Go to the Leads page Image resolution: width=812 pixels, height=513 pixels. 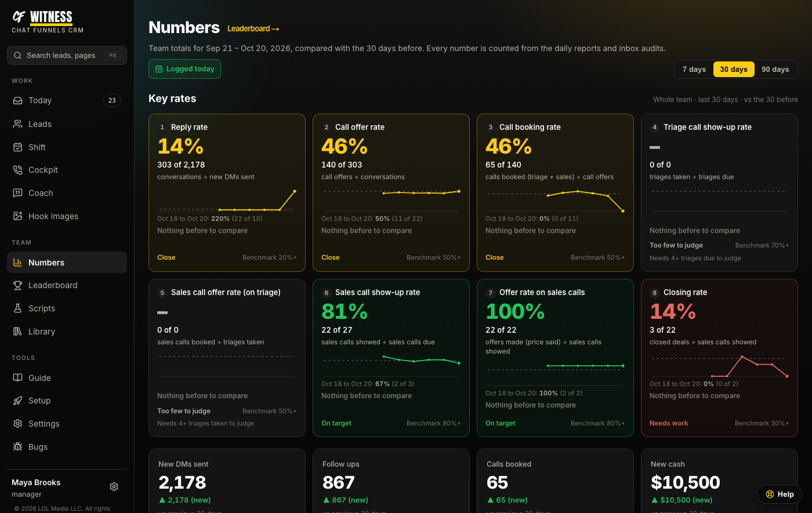[67, 124]
